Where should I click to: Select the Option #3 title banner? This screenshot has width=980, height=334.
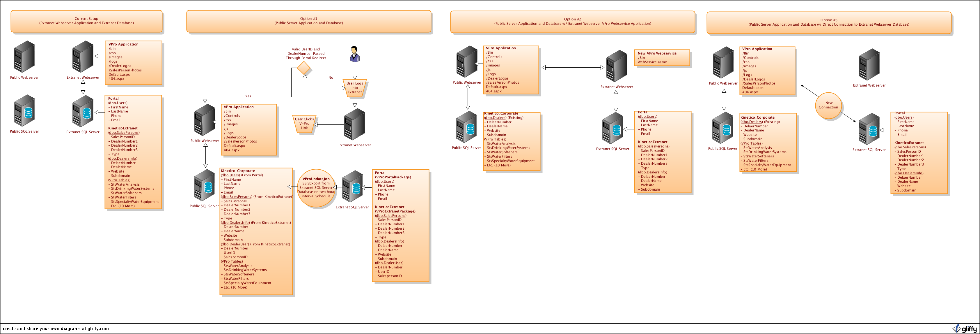coord(829,22)
